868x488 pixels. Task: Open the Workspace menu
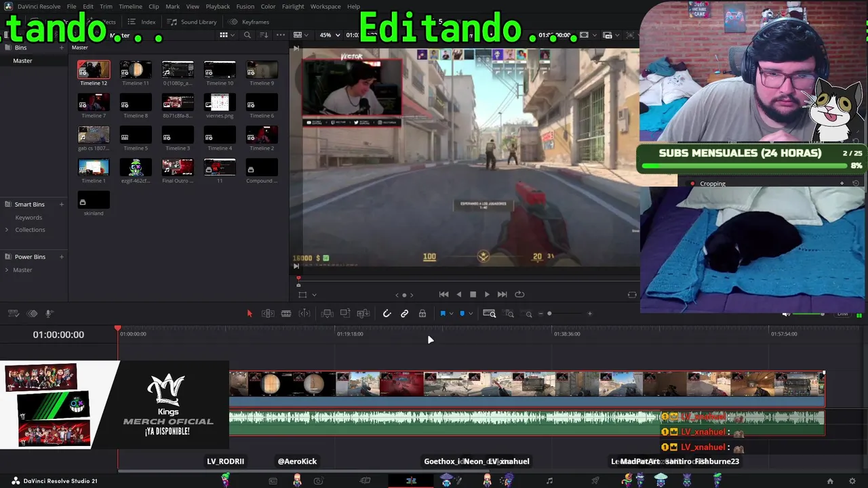click(325, 6)
